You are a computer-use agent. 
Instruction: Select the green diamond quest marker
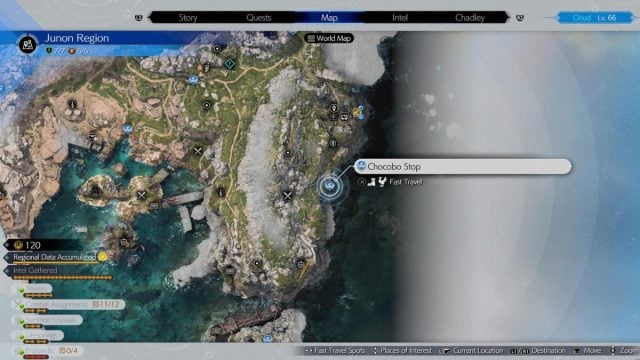(230, 64)
